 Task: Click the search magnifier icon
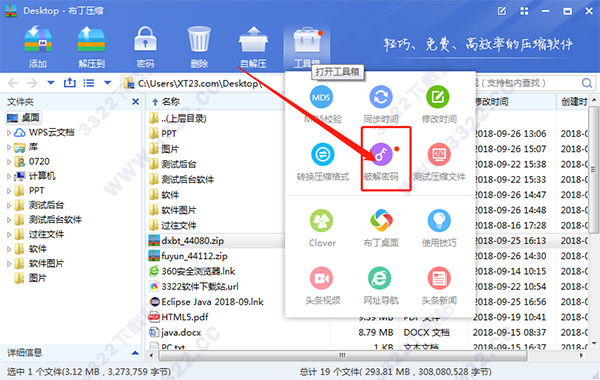[x=587, y=83]
